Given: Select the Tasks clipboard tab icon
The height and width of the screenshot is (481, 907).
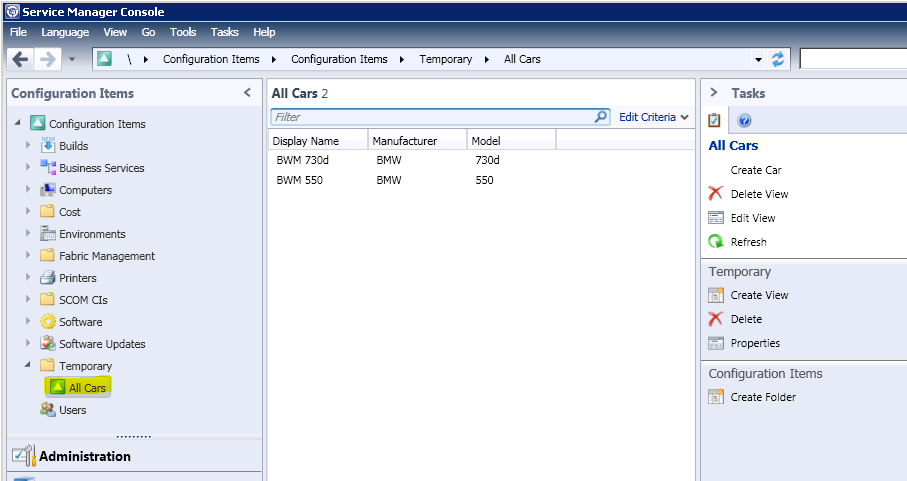Looking at the screenshot, I should coord(715,121).
